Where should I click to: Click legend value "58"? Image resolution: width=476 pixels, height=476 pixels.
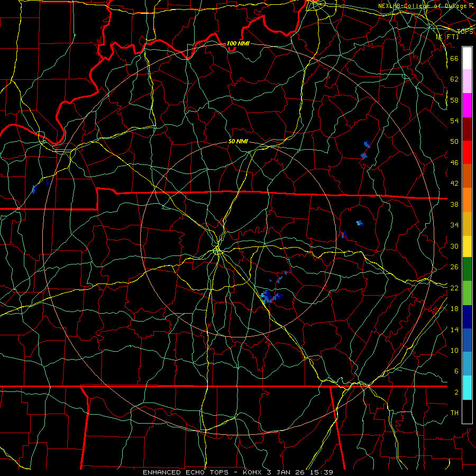pyautogui.click(x=454, y=100)
